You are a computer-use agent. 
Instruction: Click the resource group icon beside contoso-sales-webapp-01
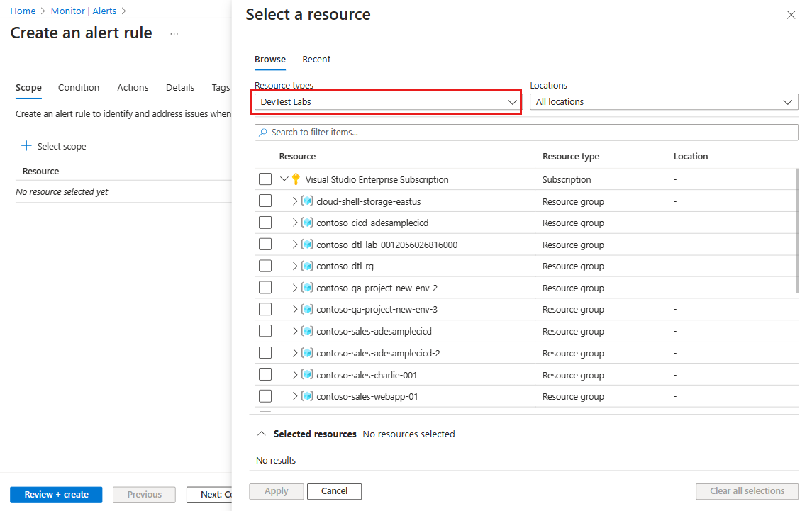coord(307,396)
